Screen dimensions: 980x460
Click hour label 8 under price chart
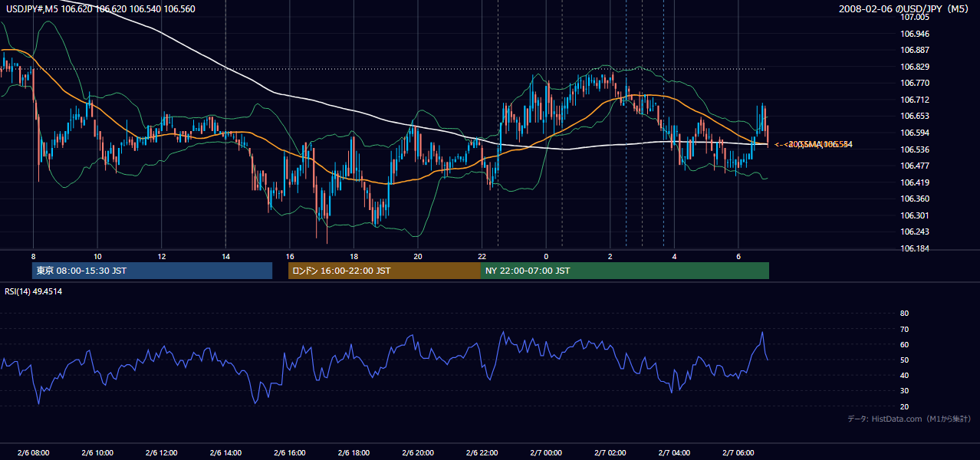33,256
